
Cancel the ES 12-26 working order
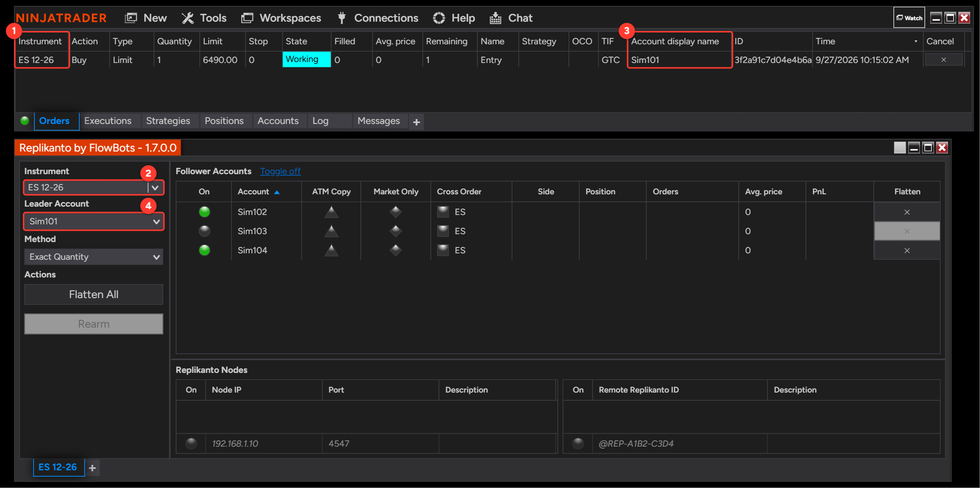click(944, 60)
